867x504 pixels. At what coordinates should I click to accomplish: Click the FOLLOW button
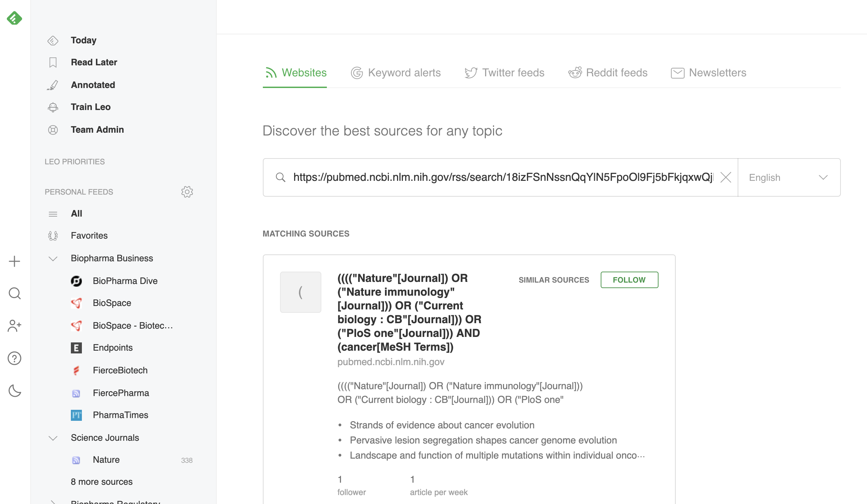(x=629, y=280)
